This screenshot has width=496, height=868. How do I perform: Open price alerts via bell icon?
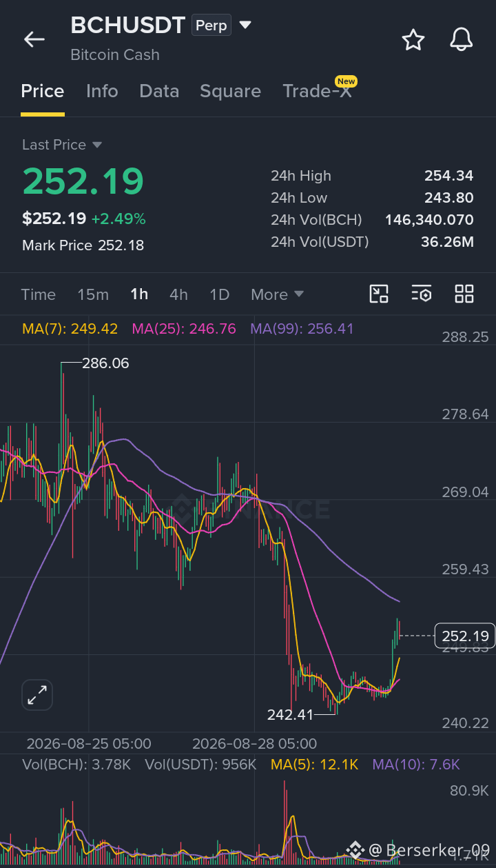point(462,39)
